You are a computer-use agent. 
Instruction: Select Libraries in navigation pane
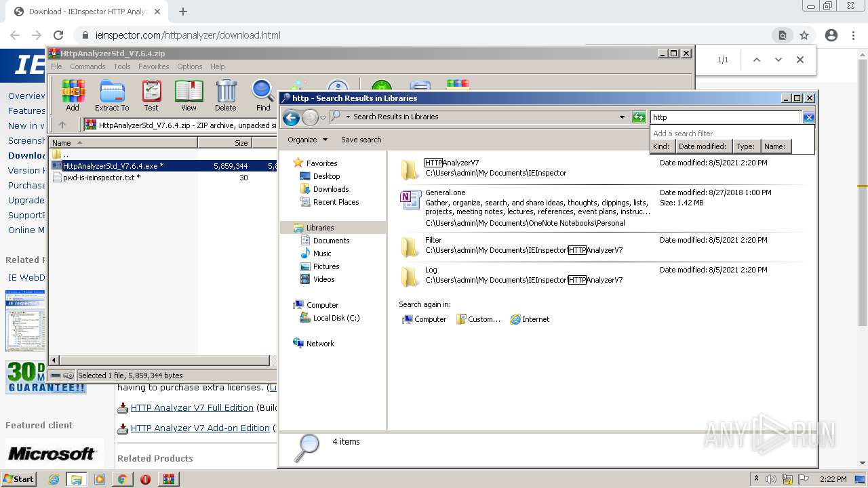320,228
